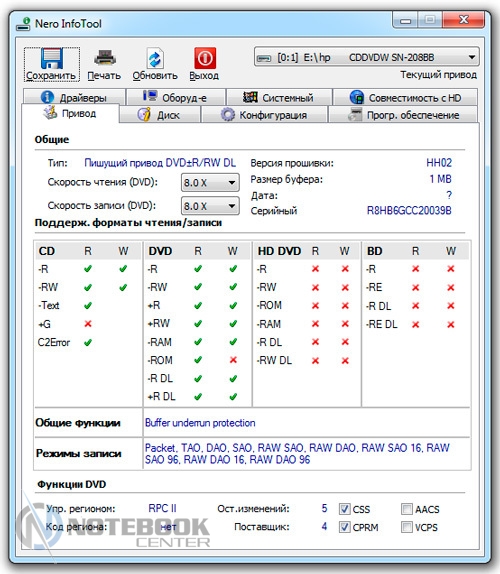This screenshot has height=574, width=500.
Task: Click the green check for CD -Text read
Action: [x=88, y=305]
